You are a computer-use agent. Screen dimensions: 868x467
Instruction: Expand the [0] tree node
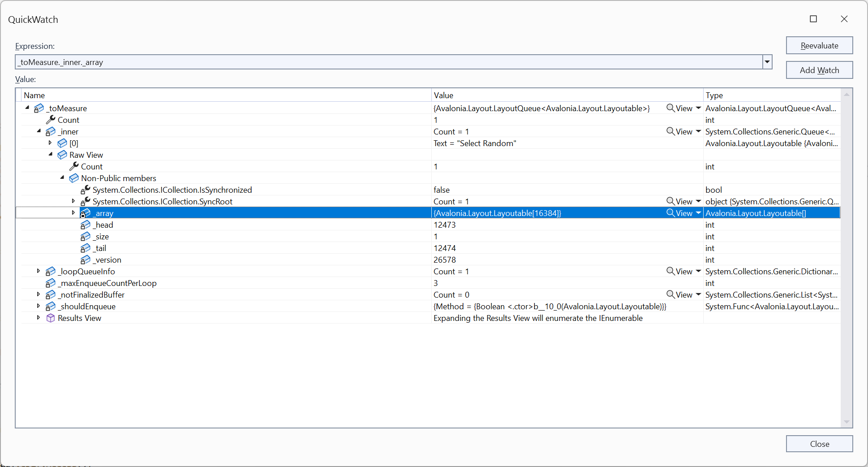pos(50,143)
